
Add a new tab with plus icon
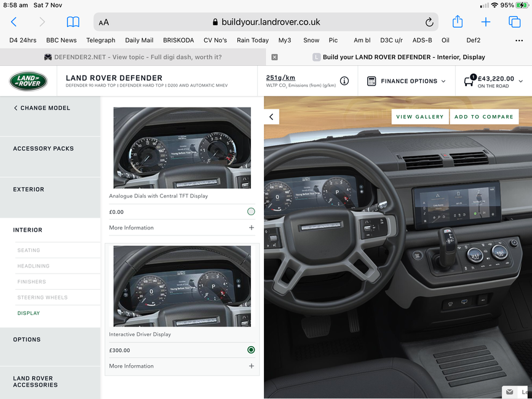485,22
